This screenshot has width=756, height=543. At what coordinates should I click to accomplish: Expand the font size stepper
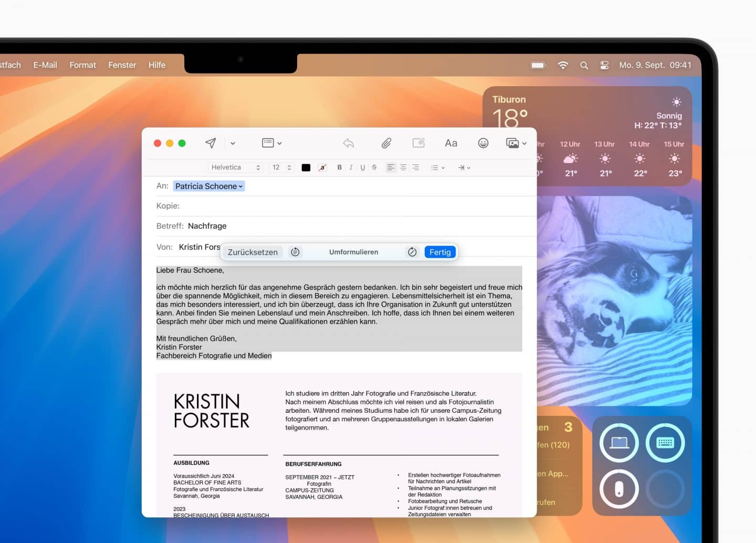(288, 167)
